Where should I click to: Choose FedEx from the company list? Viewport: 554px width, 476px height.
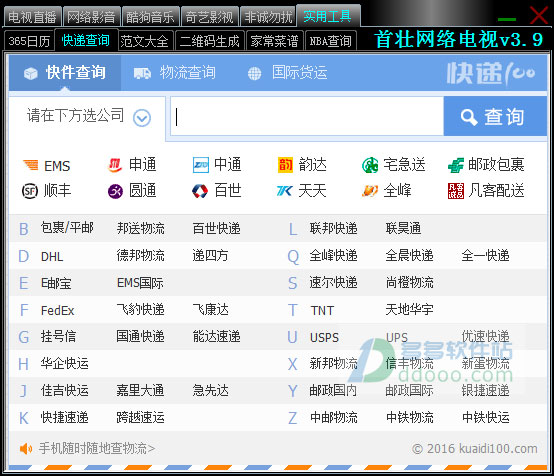click(58, 311)
